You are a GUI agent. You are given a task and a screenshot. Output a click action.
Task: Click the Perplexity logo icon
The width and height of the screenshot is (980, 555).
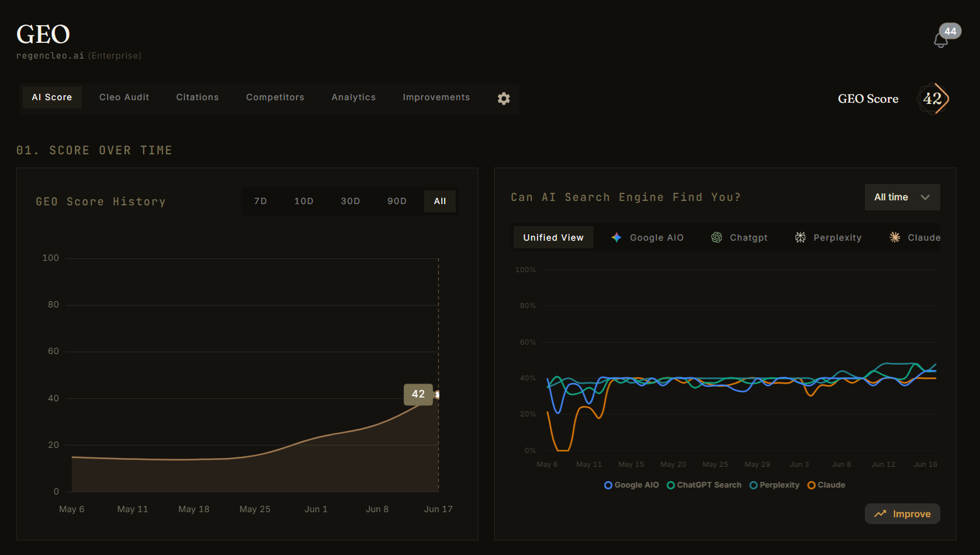pos(800,237)
